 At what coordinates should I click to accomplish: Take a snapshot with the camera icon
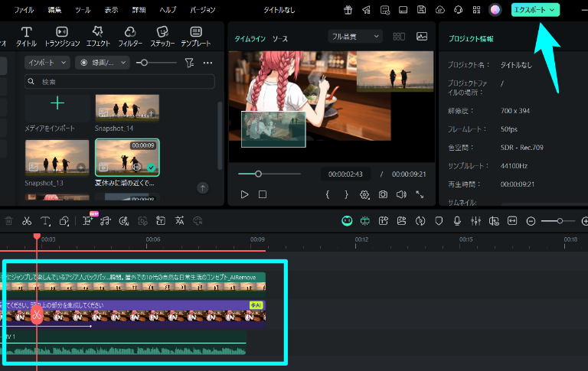383,194
